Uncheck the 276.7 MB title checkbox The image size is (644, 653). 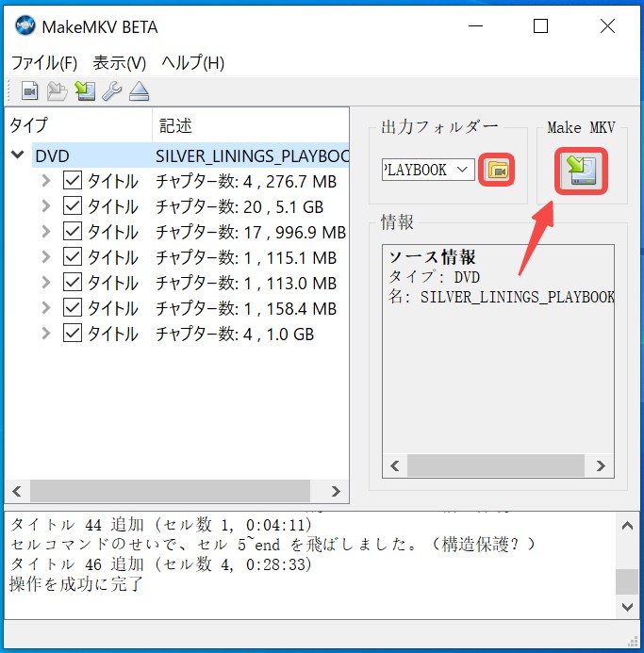click(73, 181)
